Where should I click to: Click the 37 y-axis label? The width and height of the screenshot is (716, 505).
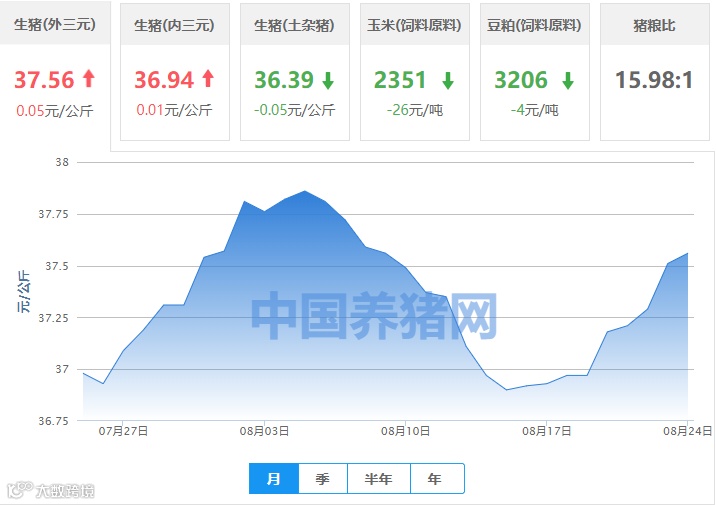pos(62,369)
